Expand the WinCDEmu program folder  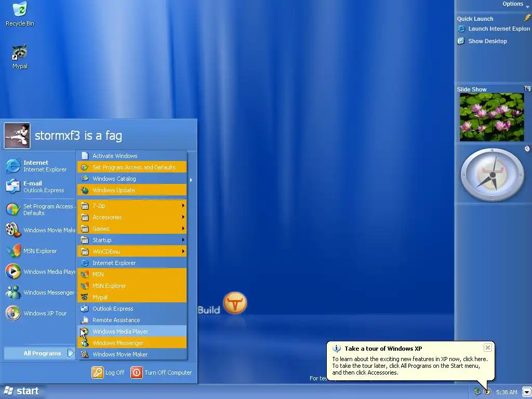point(132,251)
